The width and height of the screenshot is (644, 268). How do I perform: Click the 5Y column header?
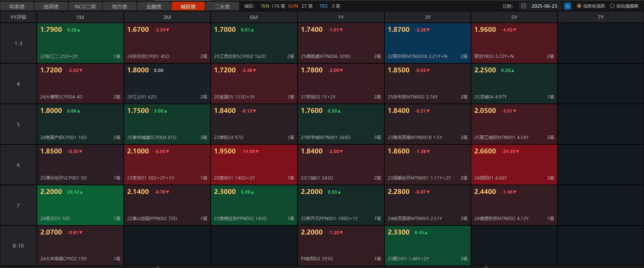pos(514,17)
